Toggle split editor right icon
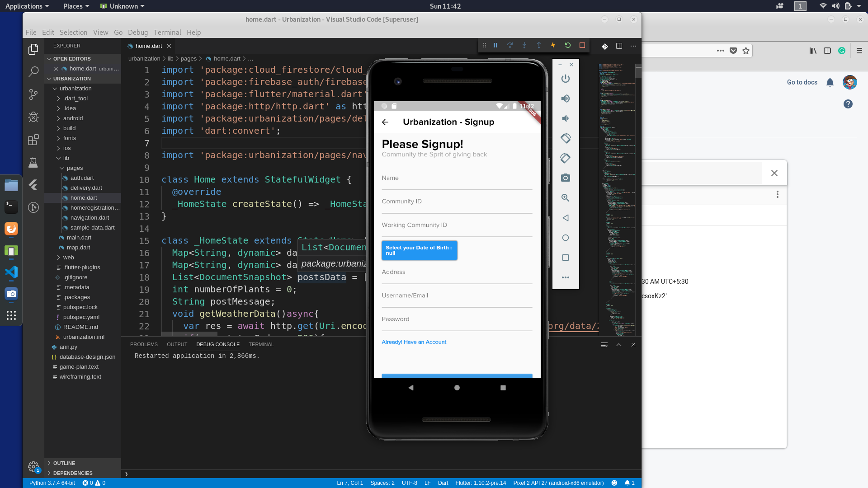This screenshot has height=488, width=868. click(x=619, y=46)
